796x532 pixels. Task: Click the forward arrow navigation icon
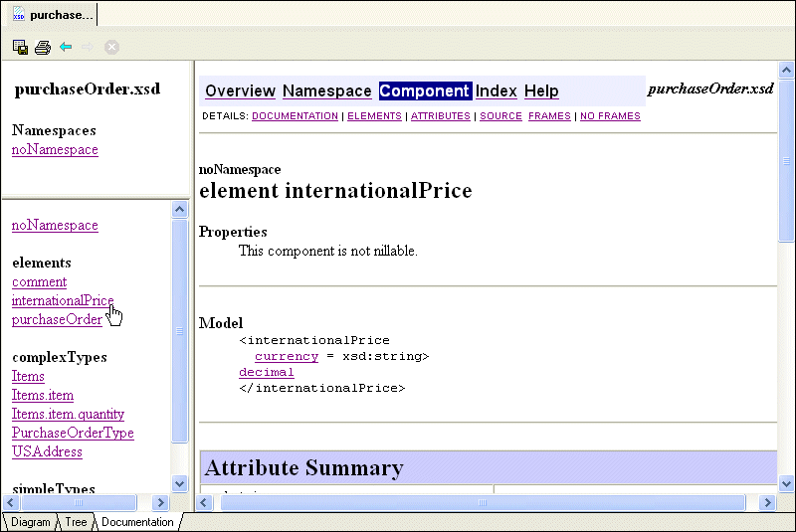tap(89, 47)
